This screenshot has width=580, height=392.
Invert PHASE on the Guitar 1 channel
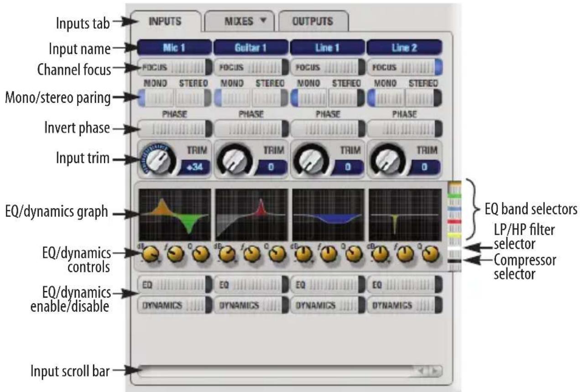pos(251,129)
